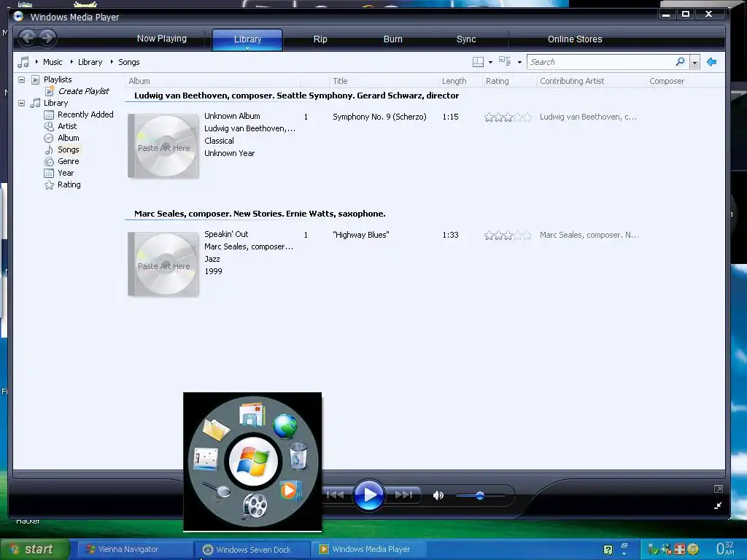Open the Library tab dropdown arrow
This screenshot has height=560, width=747.
click(x=248, y=48)
